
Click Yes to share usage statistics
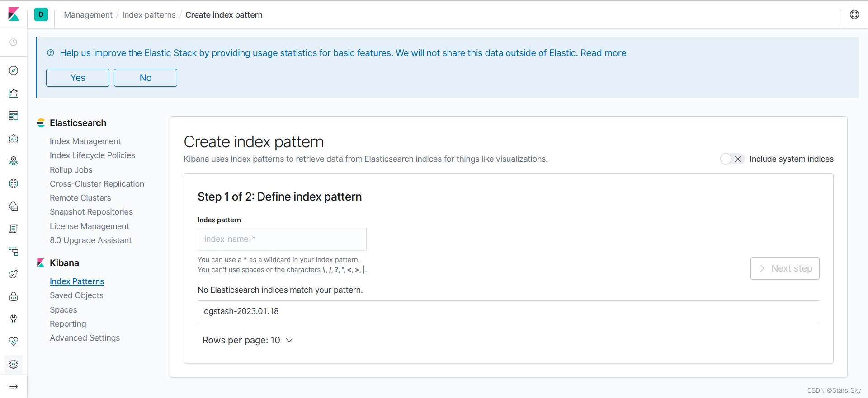[x=78, y=78]
